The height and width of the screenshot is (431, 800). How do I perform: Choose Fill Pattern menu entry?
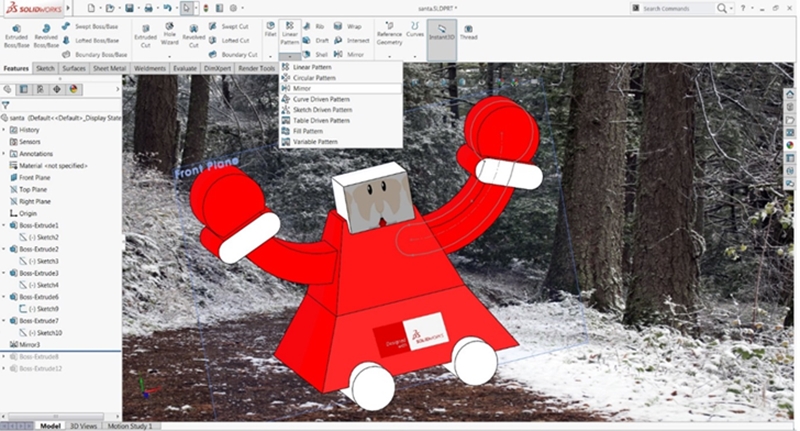341,131
